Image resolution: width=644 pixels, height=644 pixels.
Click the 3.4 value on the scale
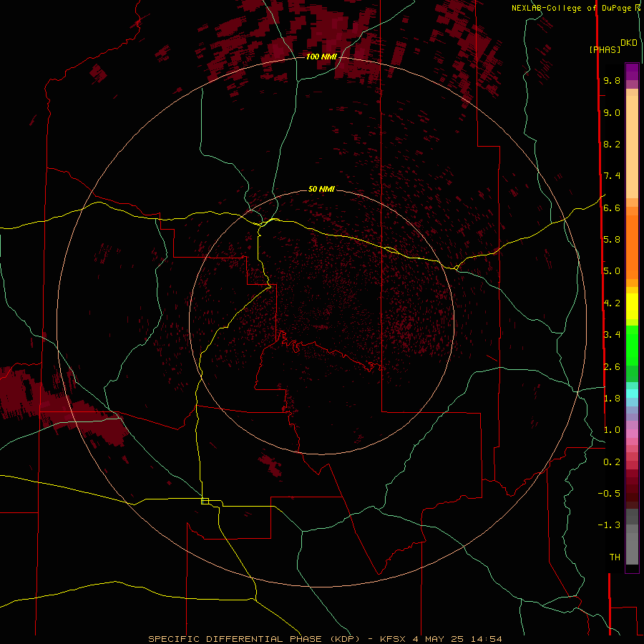(x=612, y=335)
